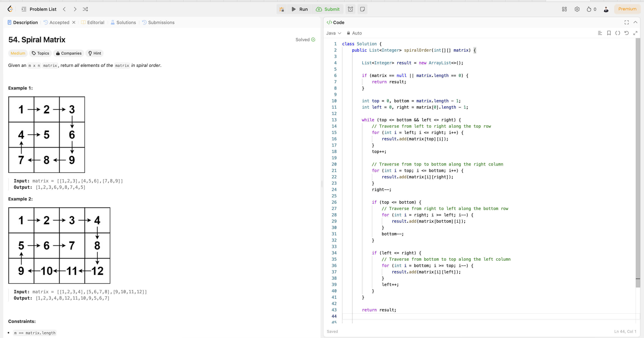Viewport: 644px width, 338px height.
Task: Click the panel divider drag handle
Action: 322,184
